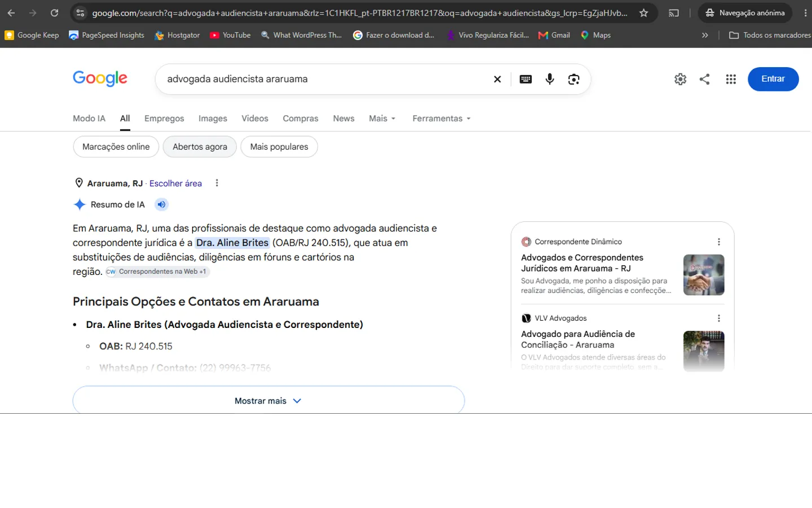The height and width of the screenshot is (508, 812).
Task: Open the Chrome three-dot menu
Action: click(805, 13)
